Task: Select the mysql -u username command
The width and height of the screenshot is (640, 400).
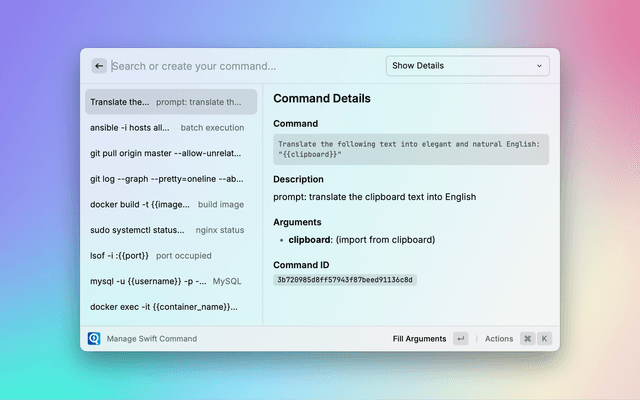Action: (x=168, y=281)
